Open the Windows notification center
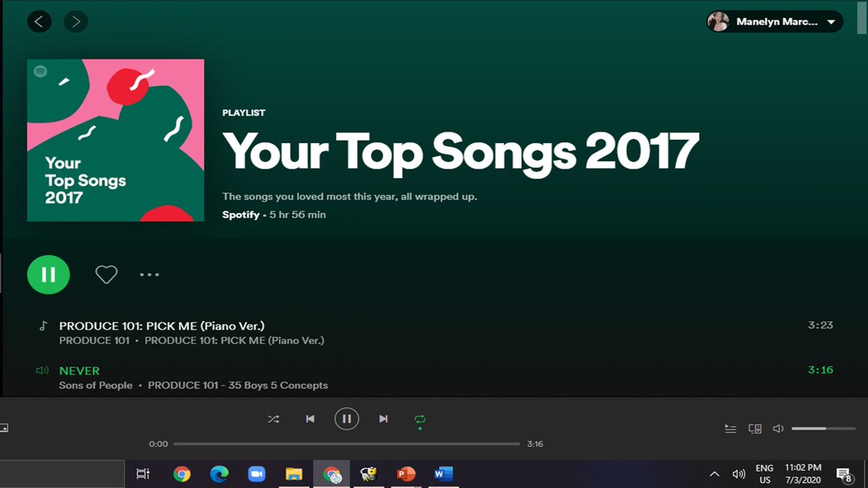The height and width of the screenshot is (488, 868). click(843, 474)
